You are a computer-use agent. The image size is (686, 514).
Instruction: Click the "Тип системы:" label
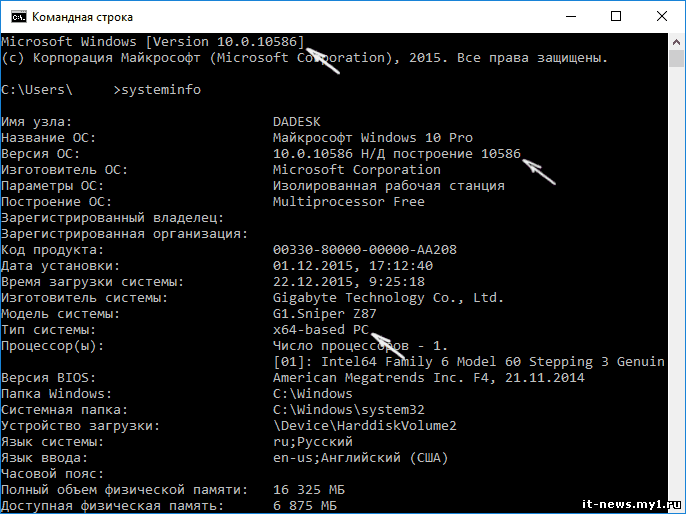click(49, 330)
